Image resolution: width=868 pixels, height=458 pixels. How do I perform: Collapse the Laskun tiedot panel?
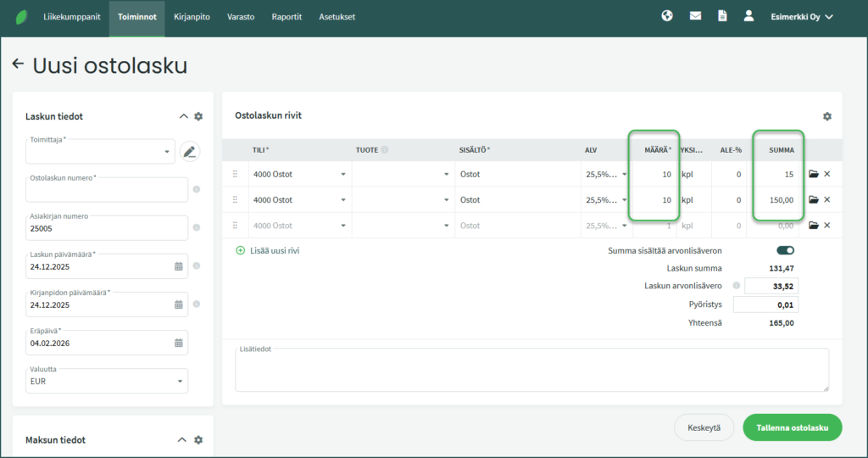point(183,116)
